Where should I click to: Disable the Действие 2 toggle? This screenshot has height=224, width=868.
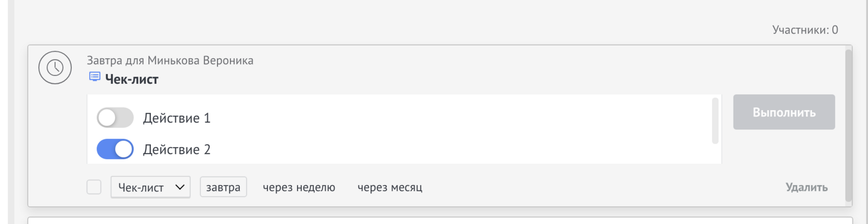[x=115, y=150]
